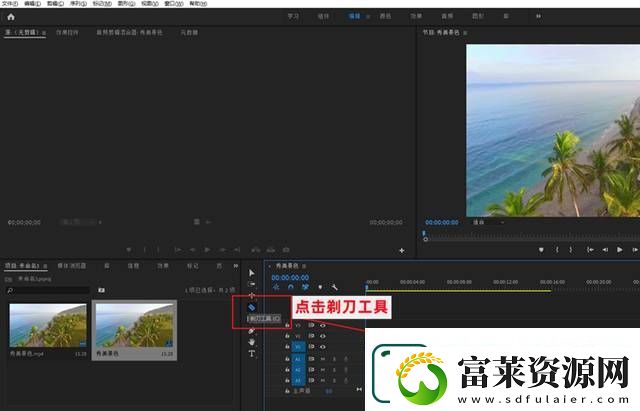Switch to the Learning workspace

(293, 16)
